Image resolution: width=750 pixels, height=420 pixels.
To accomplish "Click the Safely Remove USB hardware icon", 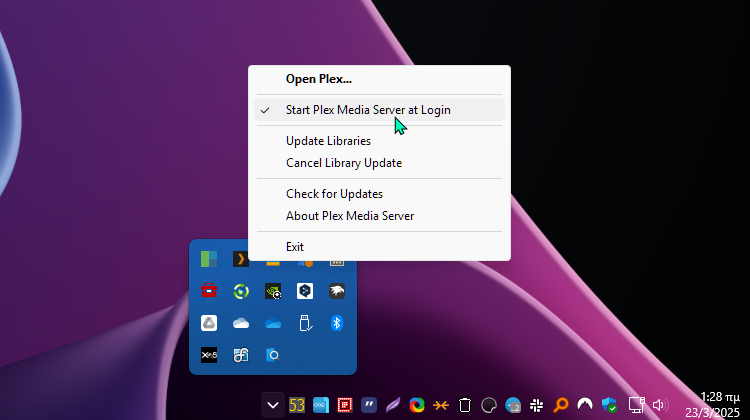I will click(x=305, y=323).
